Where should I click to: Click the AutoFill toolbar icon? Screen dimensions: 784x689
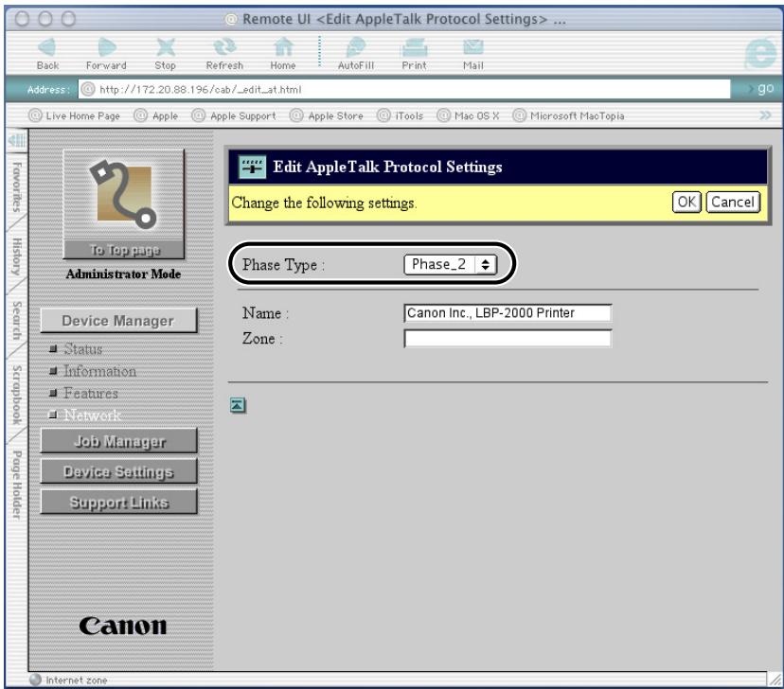point(355,47)
